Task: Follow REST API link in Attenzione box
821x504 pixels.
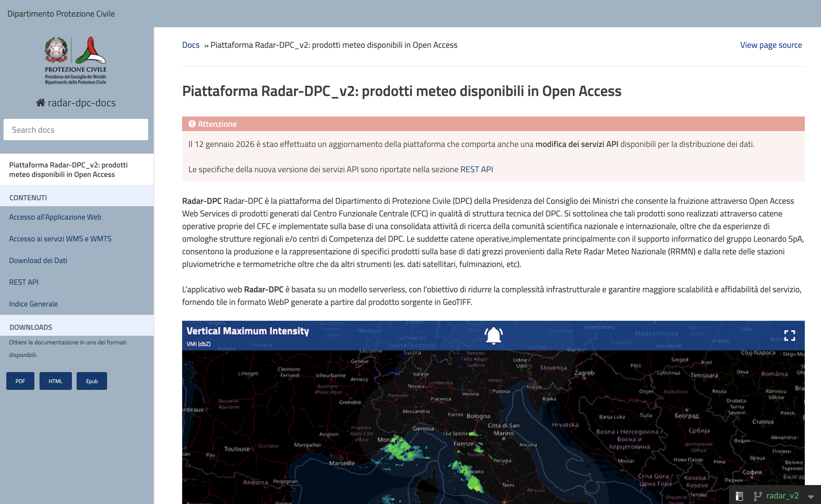Action: pyautogui.click(x=476, y=169)
